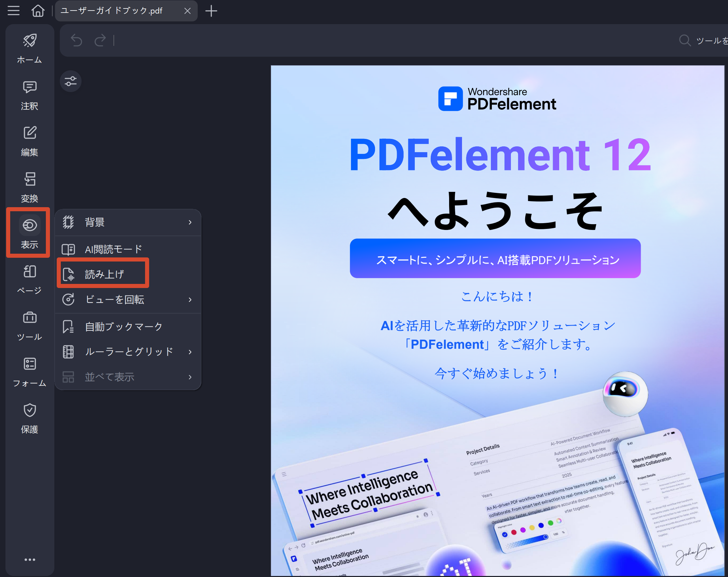This screenshot has width=728, height=577.
Task: Click the 読み上げ document audio icon
Action: (68, 274)
